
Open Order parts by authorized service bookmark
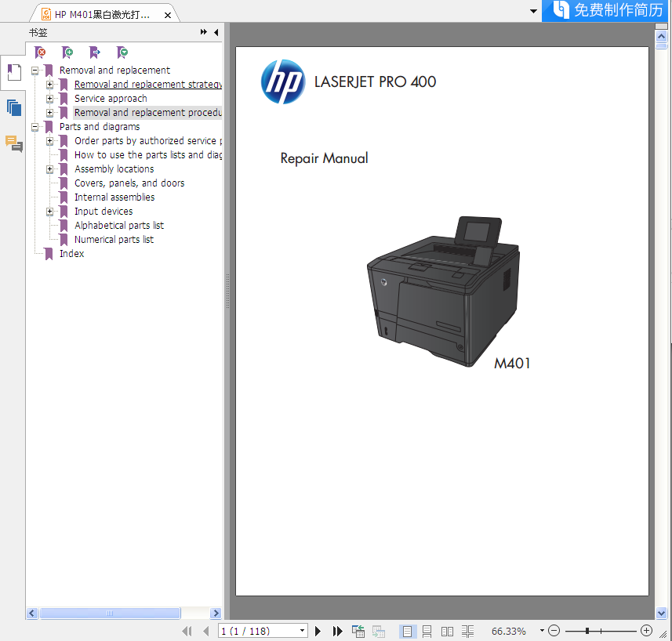click(148, 141)
